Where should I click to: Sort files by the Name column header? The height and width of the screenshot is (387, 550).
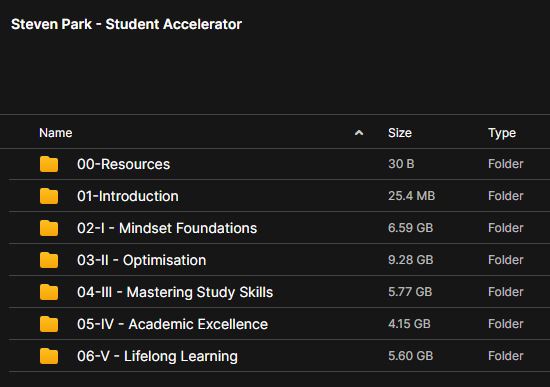point(56,133)
